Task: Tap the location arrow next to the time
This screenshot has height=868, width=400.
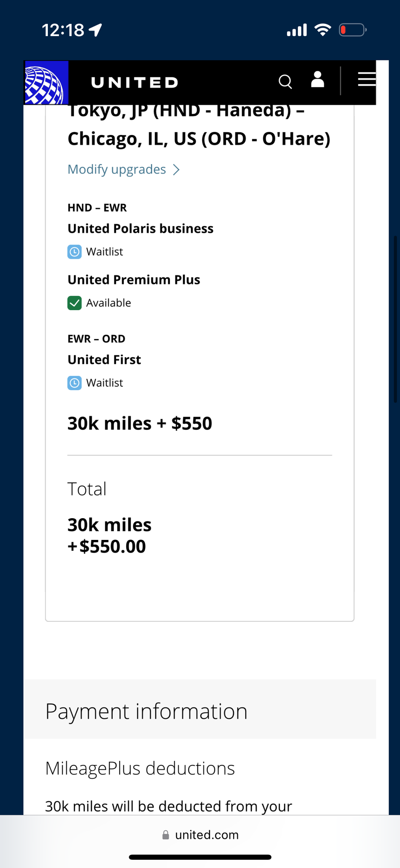Action: click(95, 30)
